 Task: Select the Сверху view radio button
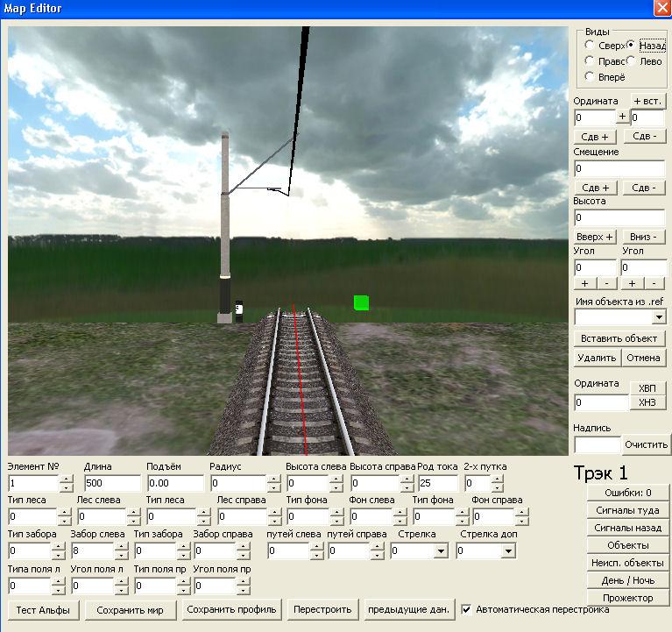(x=591, y=46)
